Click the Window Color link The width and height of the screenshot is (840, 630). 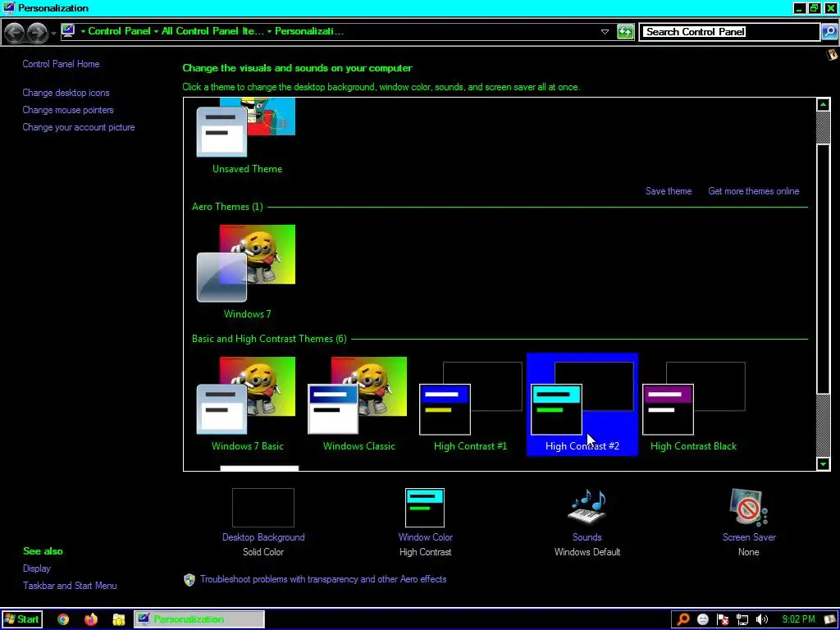[426, 537]
